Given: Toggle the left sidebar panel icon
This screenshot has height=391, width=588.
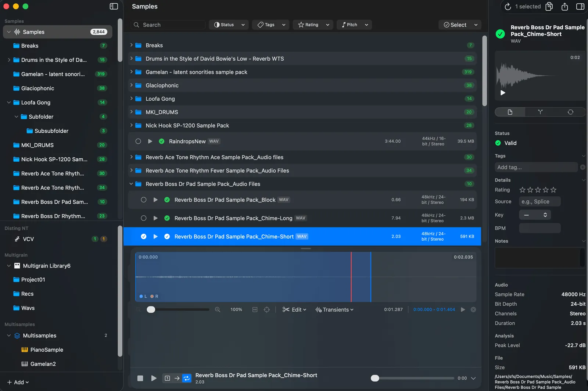Looking at the screenshot, I should coord(114,6).
